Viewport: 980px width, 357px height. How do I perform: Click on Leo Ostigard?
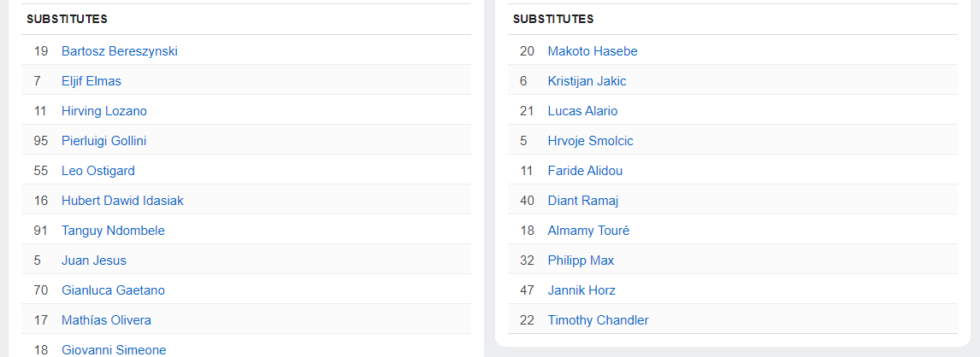(x=98, y=171)
